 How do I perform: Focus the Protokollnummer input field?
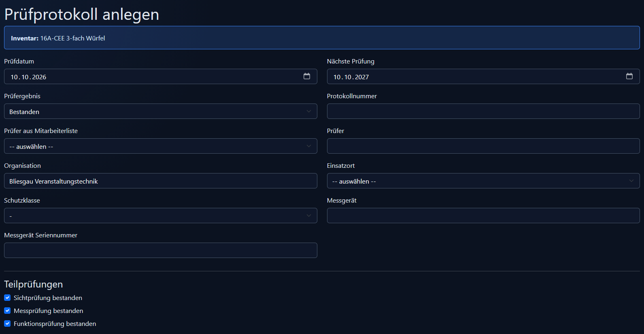point(483,111)
